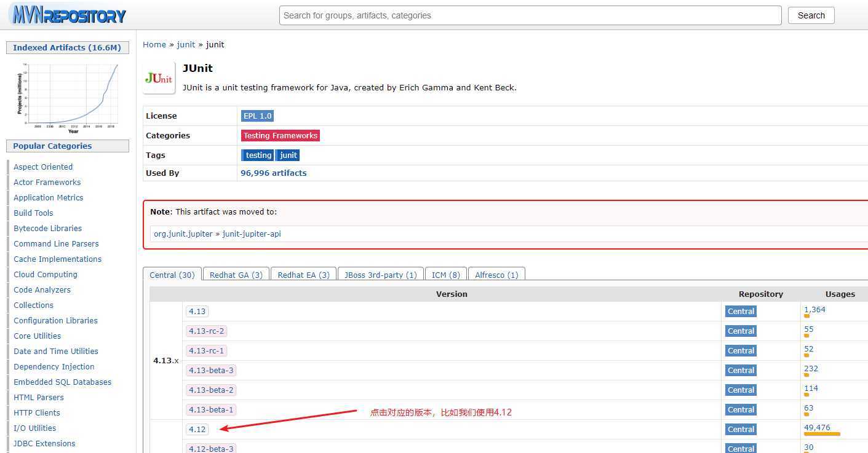Image resolution: width=868 pixels, height=453 pixels.
Task: Open version 4.13-rc-1
Action: 206,350
